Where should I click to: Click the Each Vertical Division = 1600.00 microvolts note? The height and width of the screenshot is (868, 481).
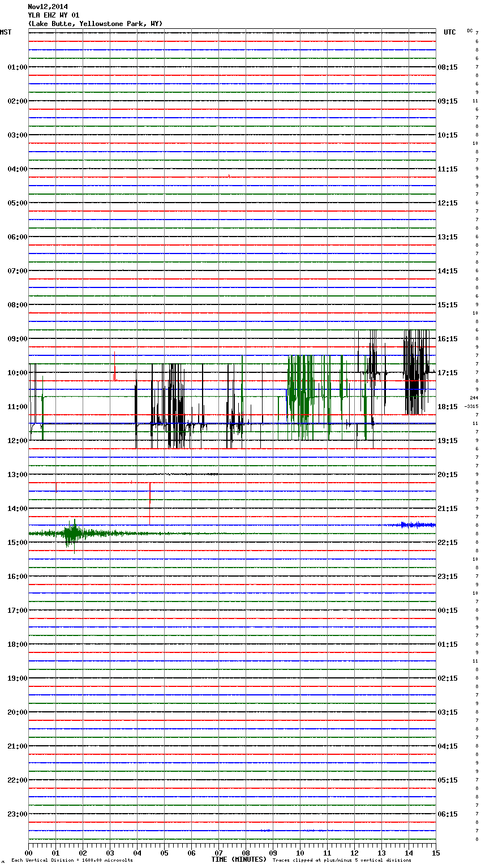72,861
